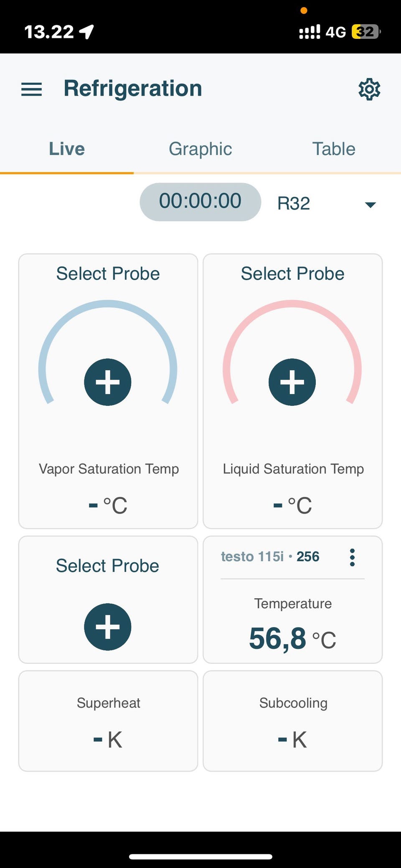401x868 pixels.
Task: Add probe for Liquid Saturation Temp
Action: (292, 382)
